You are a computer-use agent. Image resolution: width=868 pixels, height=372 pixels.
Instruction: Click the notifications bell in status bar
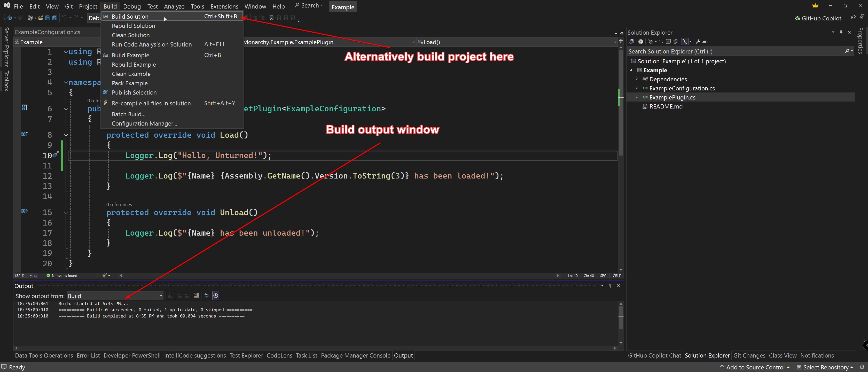click(862, 367)
